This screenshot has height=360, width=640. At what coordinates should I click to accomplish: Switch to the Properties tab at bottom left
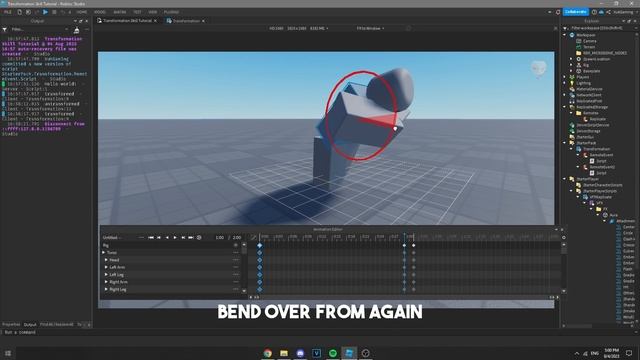(11, 325)
